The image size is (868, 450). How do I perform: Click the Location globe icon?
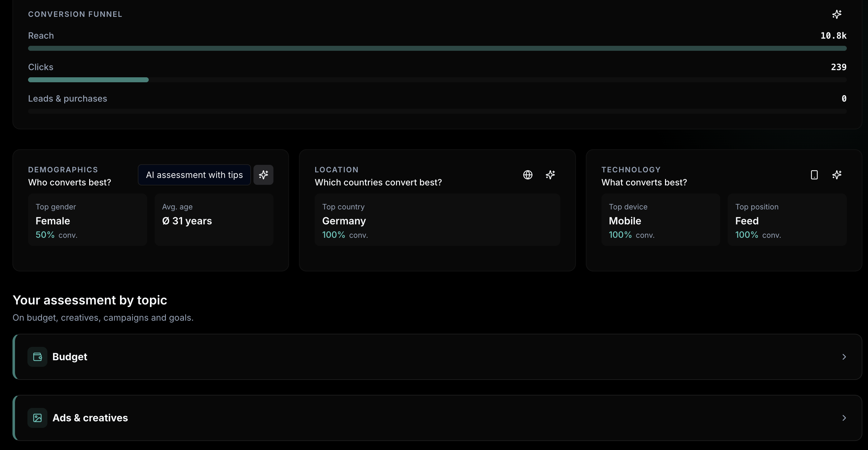click(x=528, y=175)
